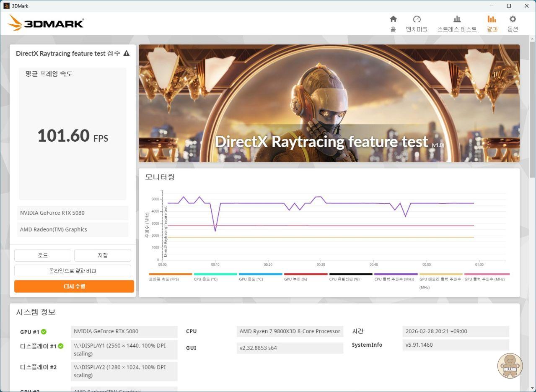Toggle the GPU 부하 (%) legend series
Screen dimensions: 536x392
click(x=295, y=279)
